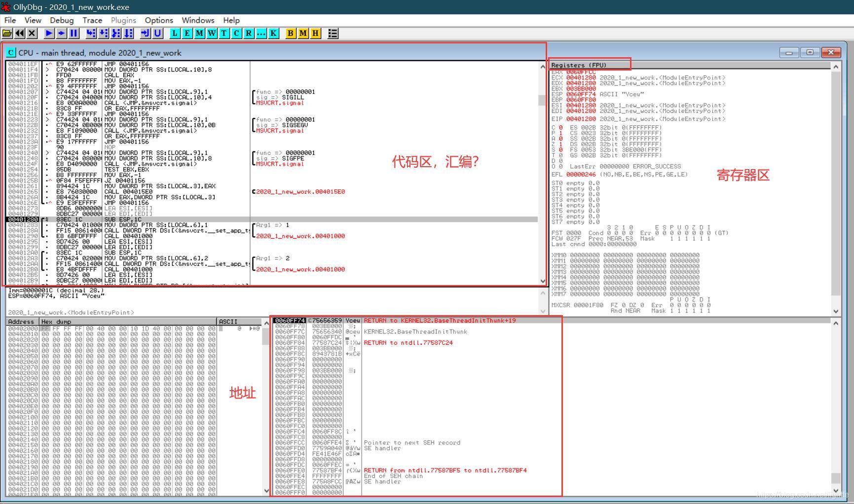This screenshot has height=504, width=854.
Task: Open Run trace via the dots icon
Action: coord(261,33)
